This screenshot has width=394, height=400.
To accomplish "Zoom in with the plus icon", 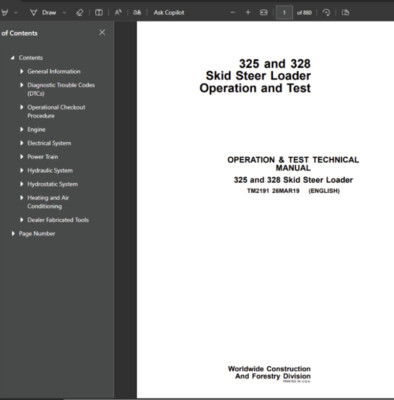I will click(248, 13).
